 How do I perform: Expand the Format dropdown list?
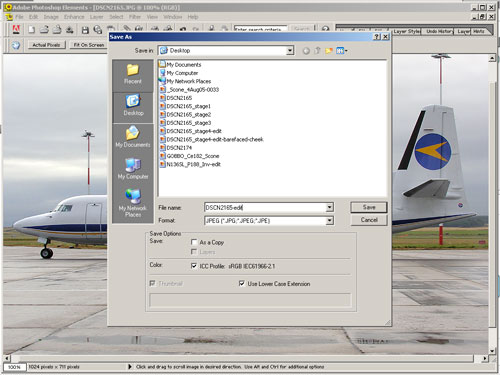[x=329, y=220]
